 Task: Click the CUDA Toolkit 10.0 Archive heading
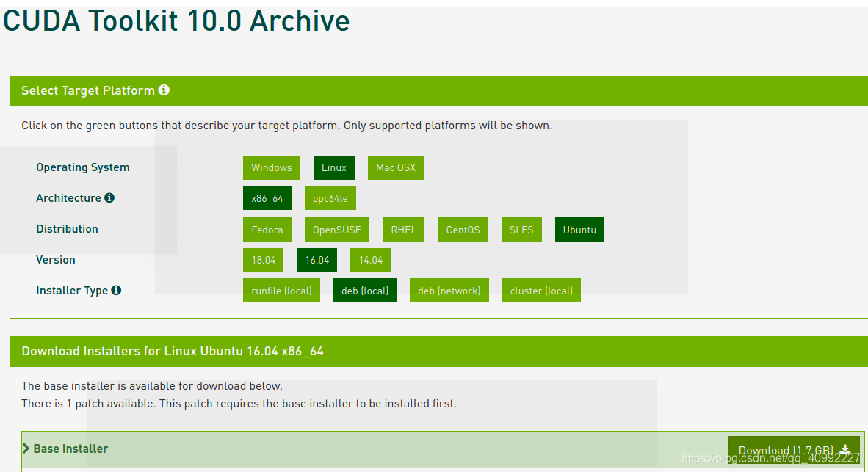click(176, 21)
